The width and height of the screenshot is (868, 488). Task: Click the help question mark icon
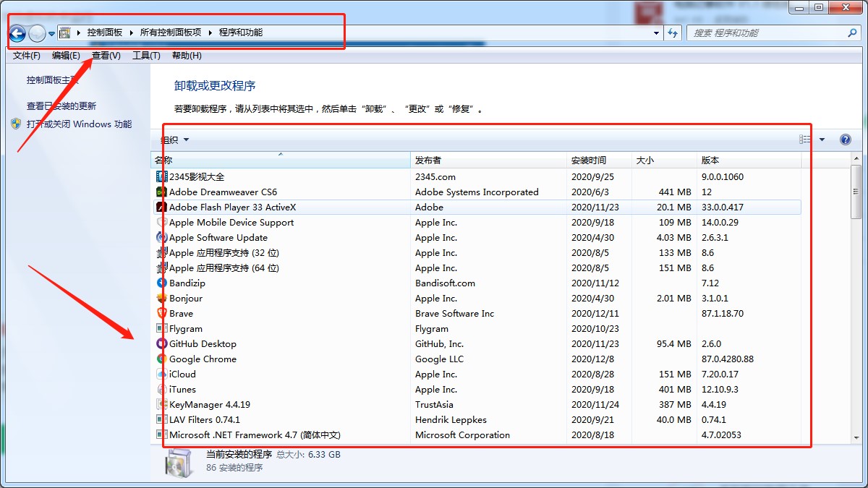(x=846, y=140)
